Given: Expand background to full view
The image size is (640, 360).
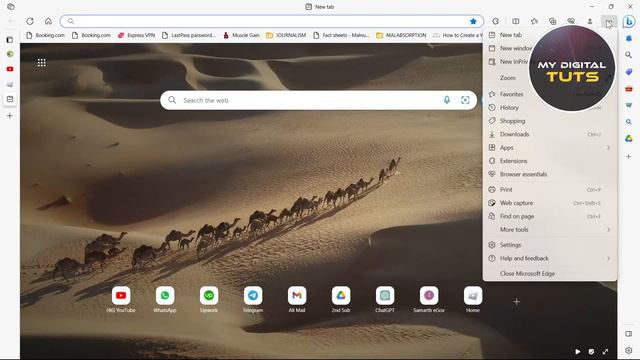Looking at the screenshot, I should click(605, 351).
